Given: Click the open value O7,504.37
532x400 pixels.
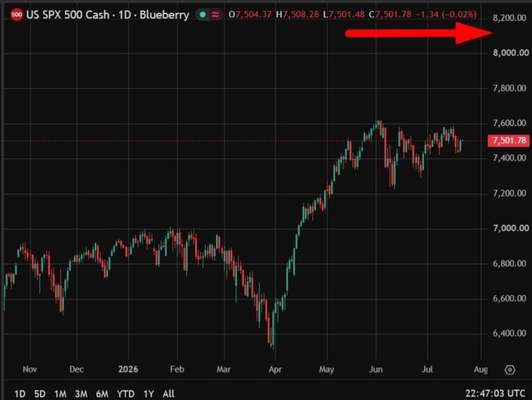Looking at the screenshot, I should pos(249,15).
